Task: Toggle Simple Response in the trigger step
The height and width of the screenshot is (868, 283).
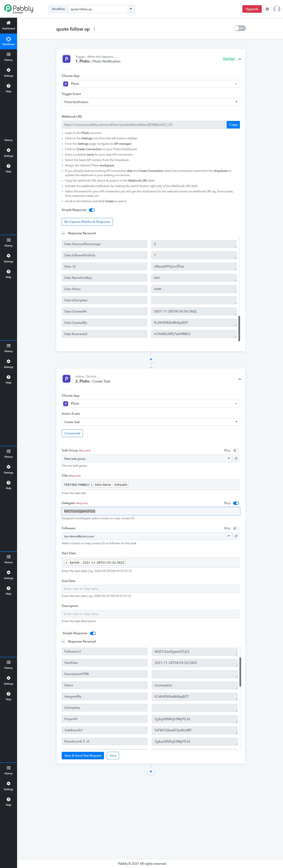Action: [92, 210]
